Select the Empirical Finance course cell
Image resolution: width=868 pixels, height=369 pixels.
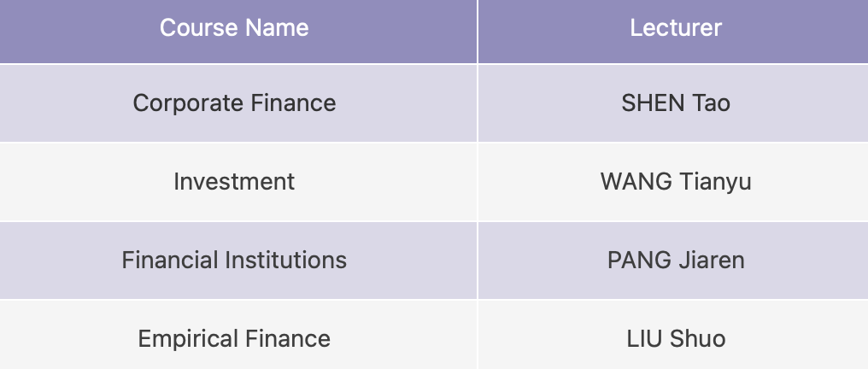point(234,338)
